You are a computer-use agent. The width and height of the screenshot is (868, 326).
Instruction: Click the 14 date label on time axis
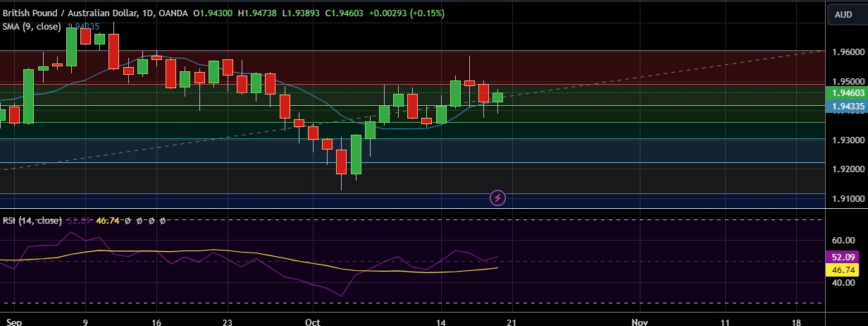pos(441,321)
